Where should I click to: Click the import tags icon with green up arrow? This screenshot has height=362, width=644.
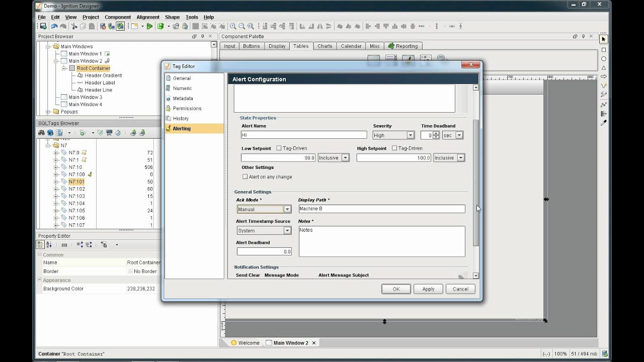tap(133, 133)
